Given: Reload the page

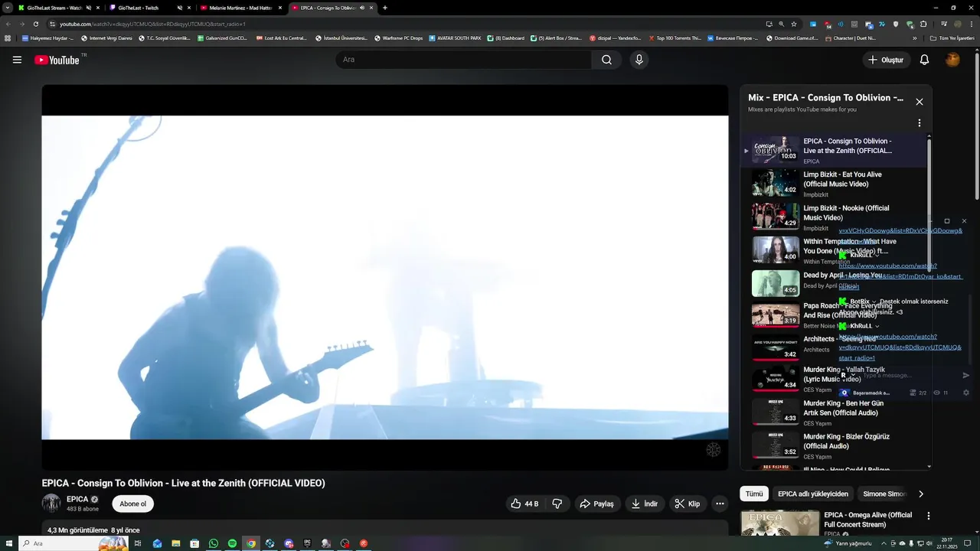Looking at the screenshot, I should tap(35, 24).
